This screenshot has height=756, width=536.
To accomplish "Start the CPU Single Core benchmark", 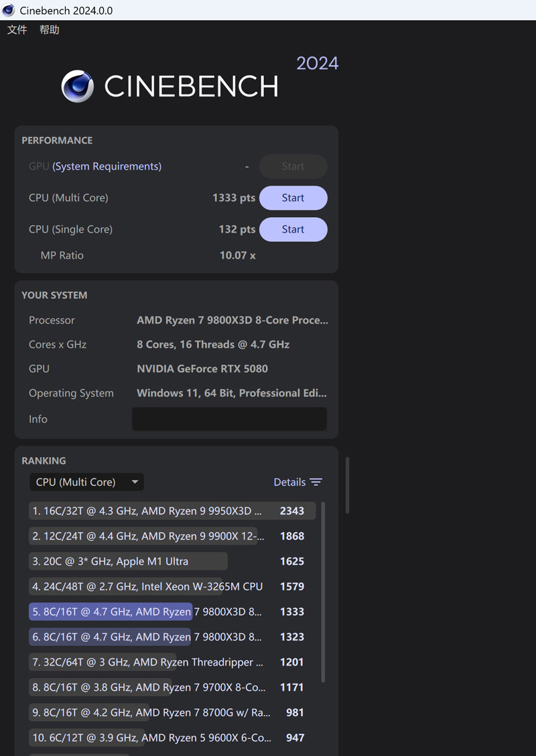I will (293, 229).
